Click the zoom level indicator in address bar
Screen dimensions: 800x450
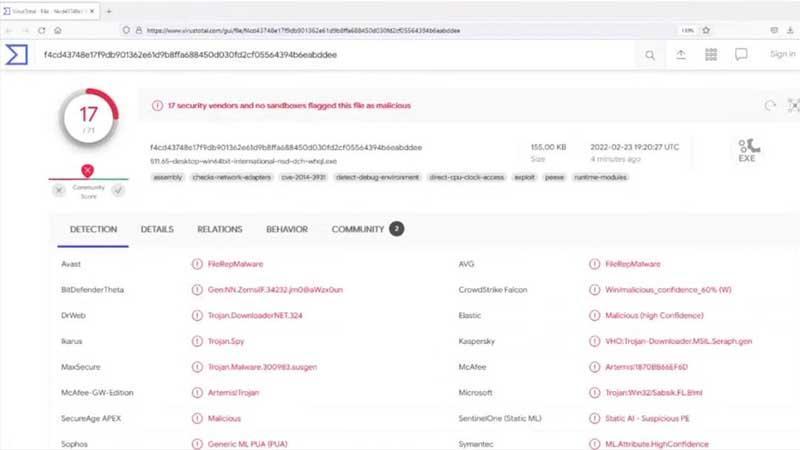tap(687, 30)
